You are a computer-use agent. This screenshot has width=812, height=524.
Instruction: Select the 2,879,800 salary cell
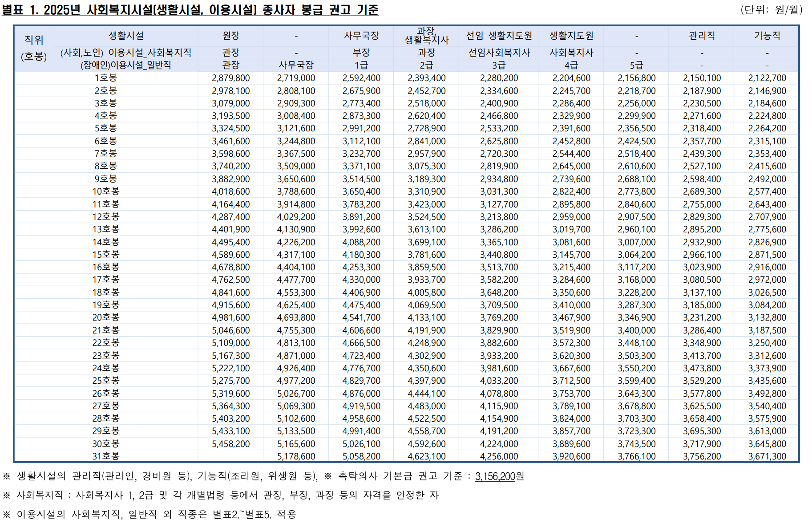click(x=231, y=77)
